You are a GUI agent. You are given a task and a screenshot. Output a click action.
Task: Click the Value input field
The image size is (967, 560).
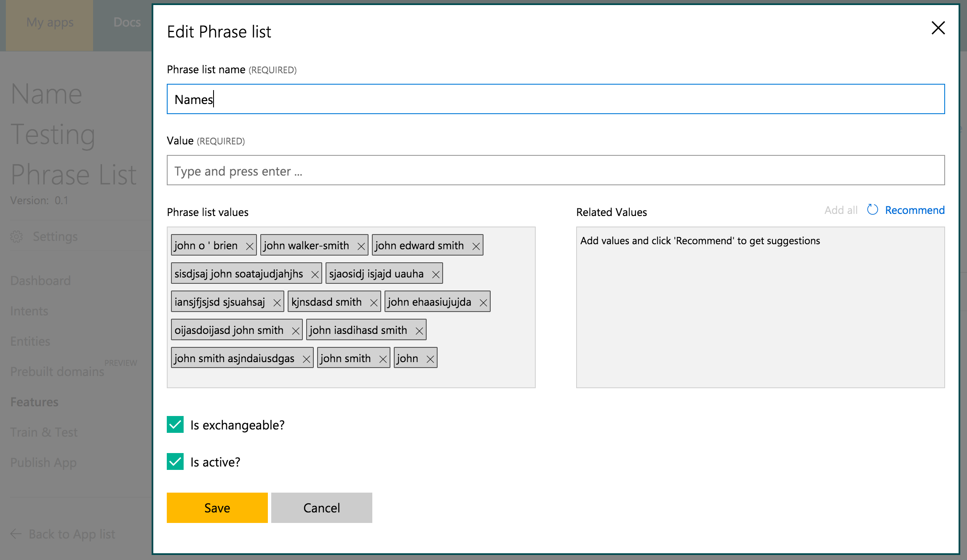point(555,171)
